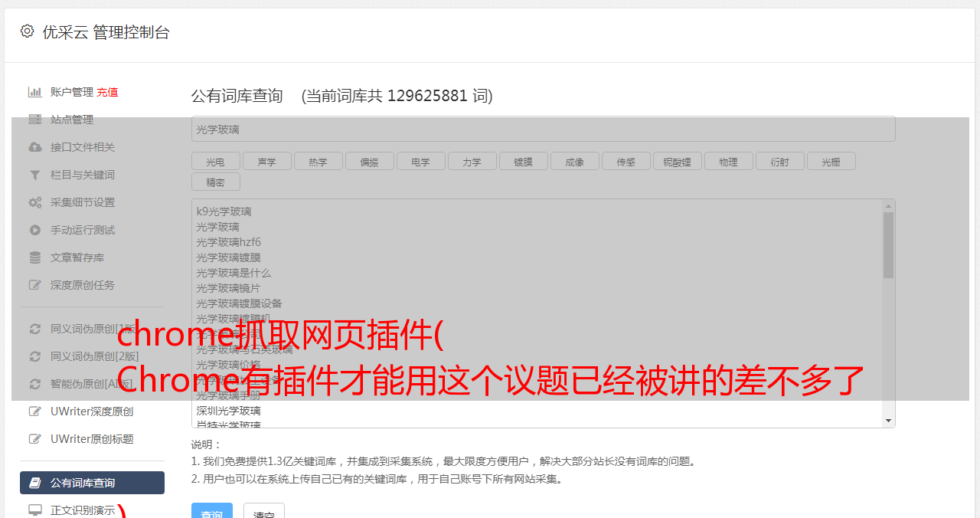The width and height of the screenshot is (980, 518).
Task: Open the 站点管理 server icon
Action: [x=35, y=120]
